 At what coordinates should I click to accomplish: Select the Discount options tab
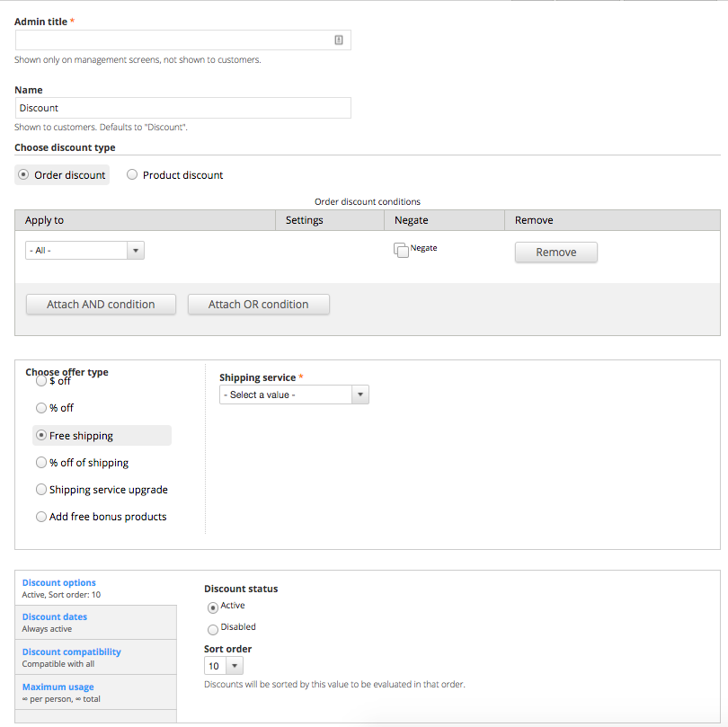[x=59, y=583]
